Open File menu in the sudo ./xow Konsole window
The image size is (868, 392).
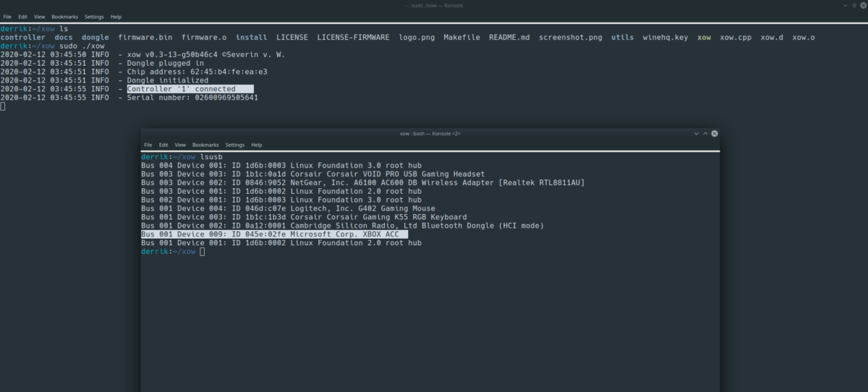[7, 17]
